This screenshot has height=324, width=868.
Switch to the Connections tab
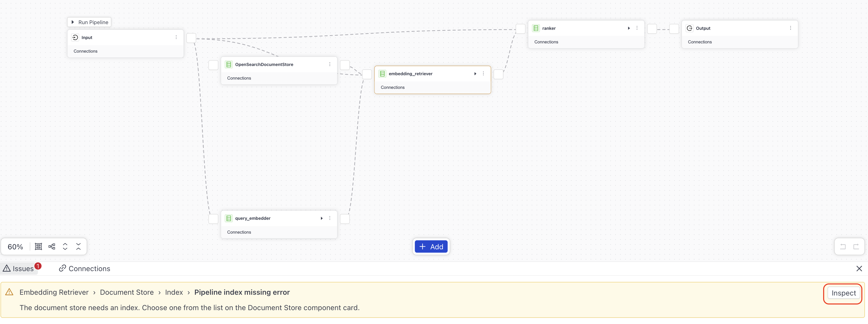pyautogui.click(x=85, y=269)
